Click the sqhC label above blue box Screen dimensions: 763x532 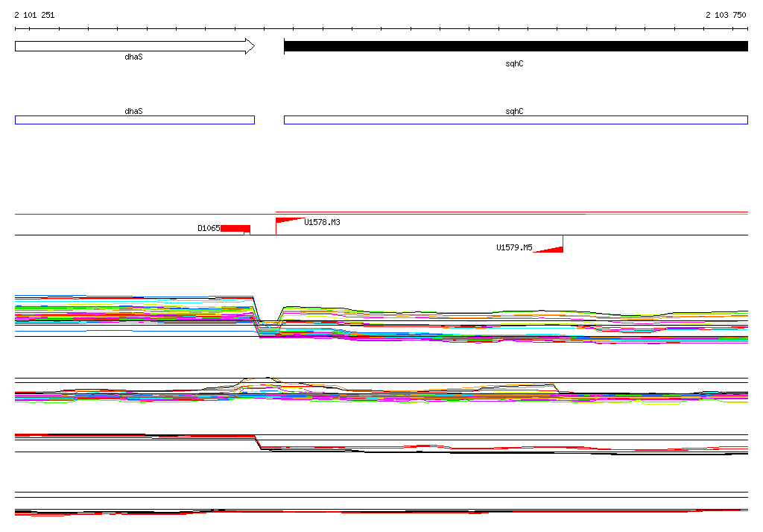pos(514,111)
